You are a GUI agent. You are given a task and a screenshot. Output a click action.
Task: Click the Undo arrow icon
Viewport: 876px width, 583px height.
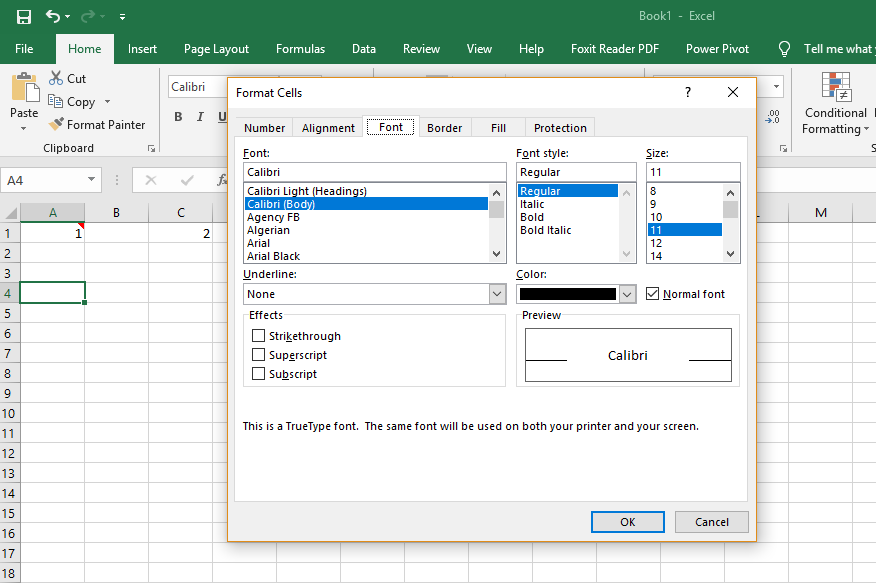coord(53,16)
